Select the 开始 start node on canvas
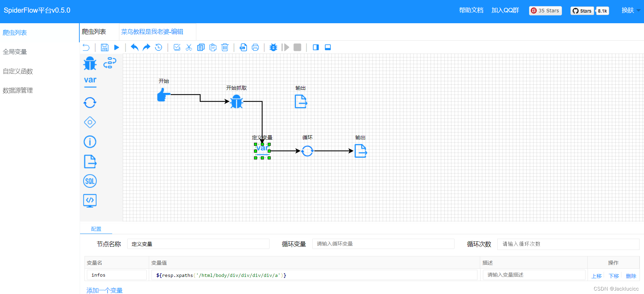The height and width of the screenshot is (294, 644). (164, 95)
